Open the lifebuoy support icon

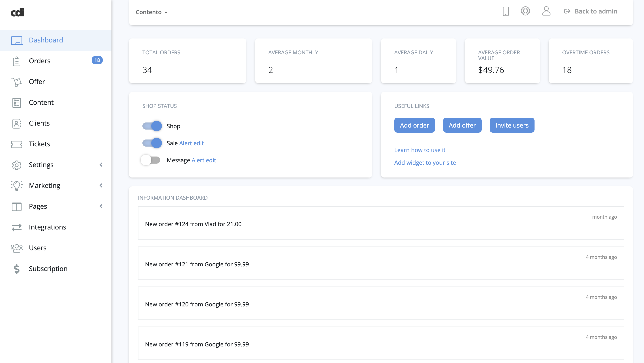click(525, 11)
